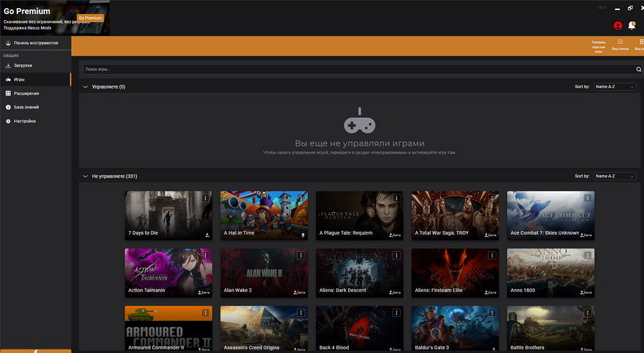Switch to list view (Вид списка)

coord(620,45)
